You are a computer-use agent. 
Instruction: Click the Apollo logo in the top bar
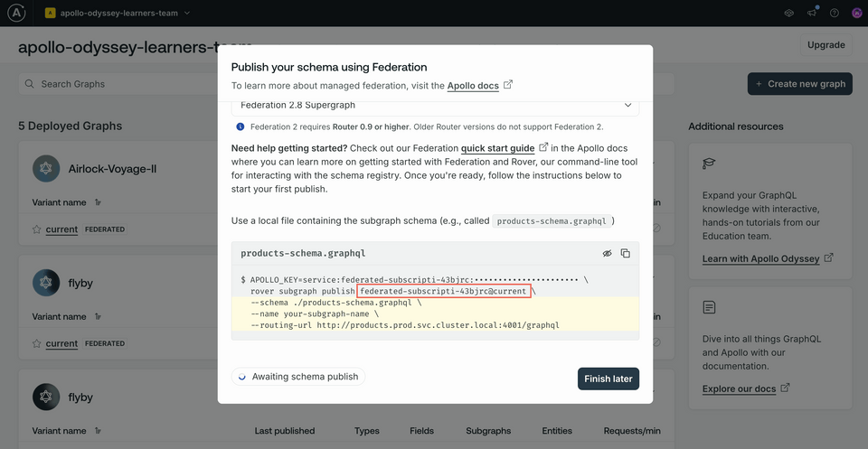(16, 13)
